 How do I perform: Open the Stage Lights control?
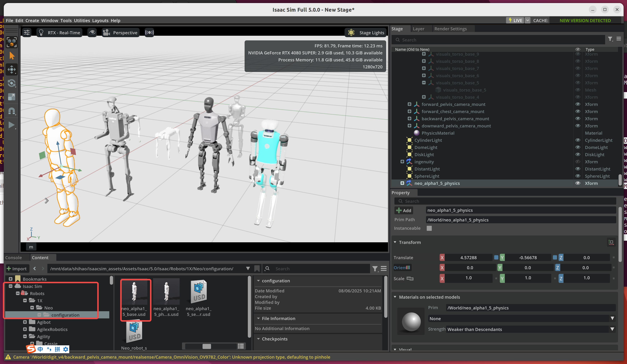(x=365, y=32)
